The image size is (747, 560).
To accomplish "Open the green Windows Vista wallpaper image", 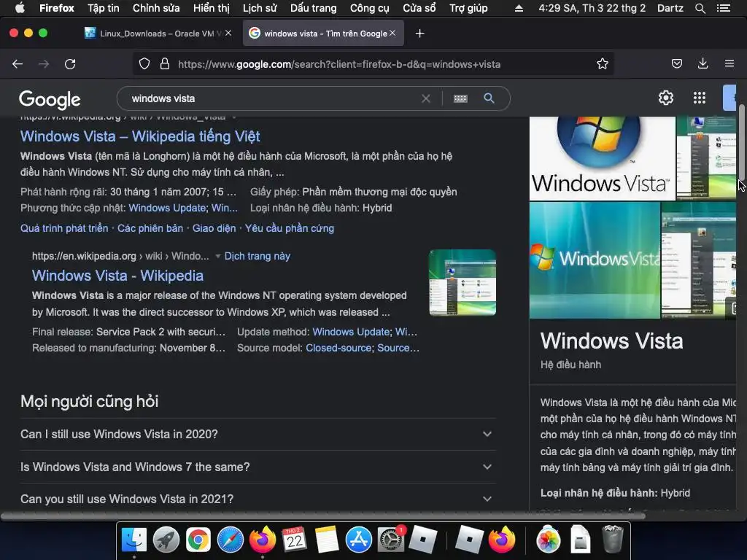I will (x=595, y=260).
